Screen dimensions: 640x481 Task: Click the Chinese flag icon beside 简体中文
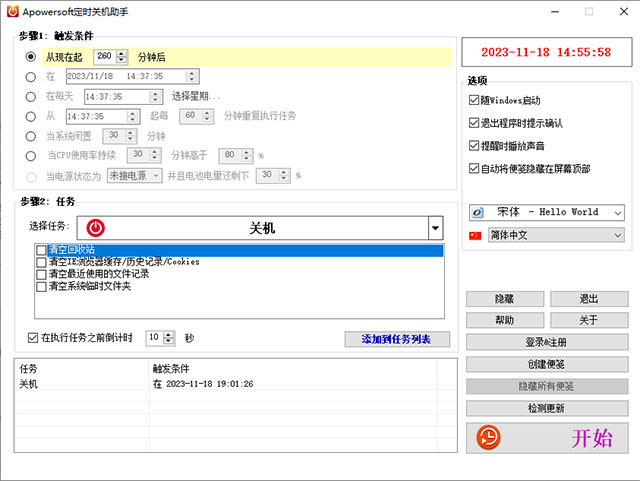pos(475,236)
